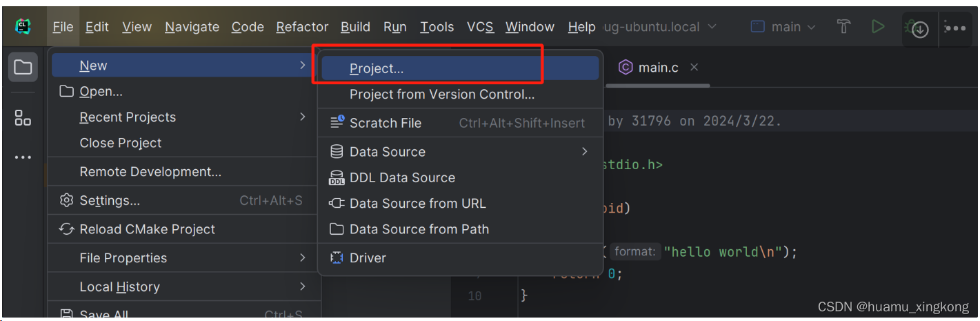This screenshot has height=321, width=980.
Task: Select Project... in the New submenu
Action: 377,68
